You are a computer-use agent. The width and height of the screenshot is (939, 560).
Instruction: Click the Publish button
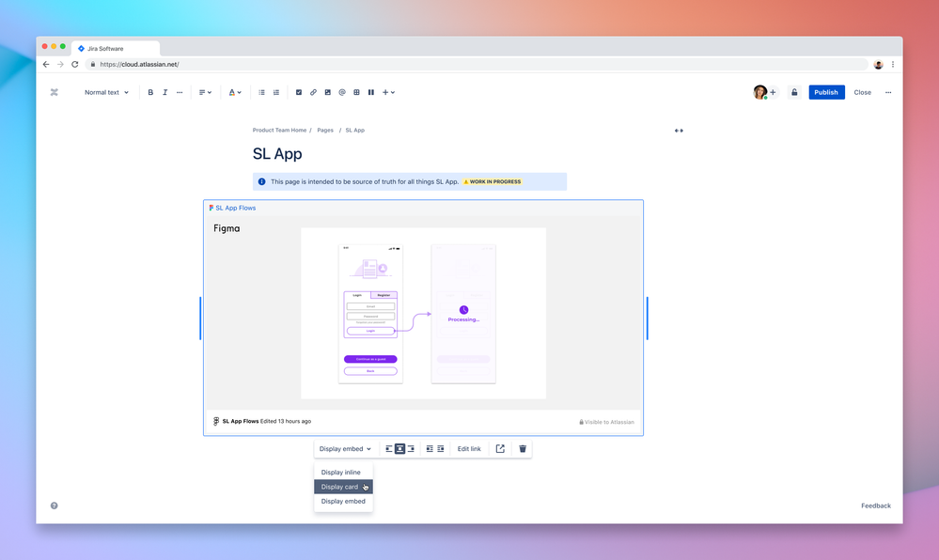click(x=826, y=92)
